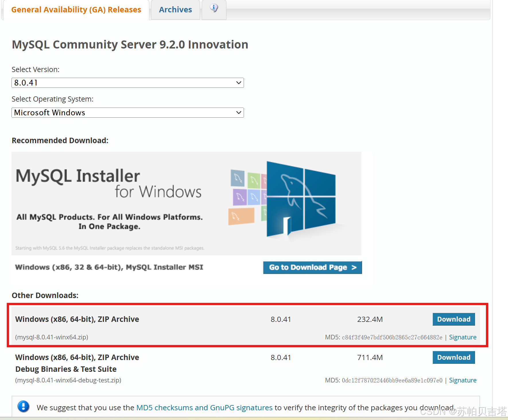Image resolution: width=508 pixels, height=420 pixels.
Task: Click the file name (mysql-8.0.41-winx64.zip)
Action: click(52, 337)
